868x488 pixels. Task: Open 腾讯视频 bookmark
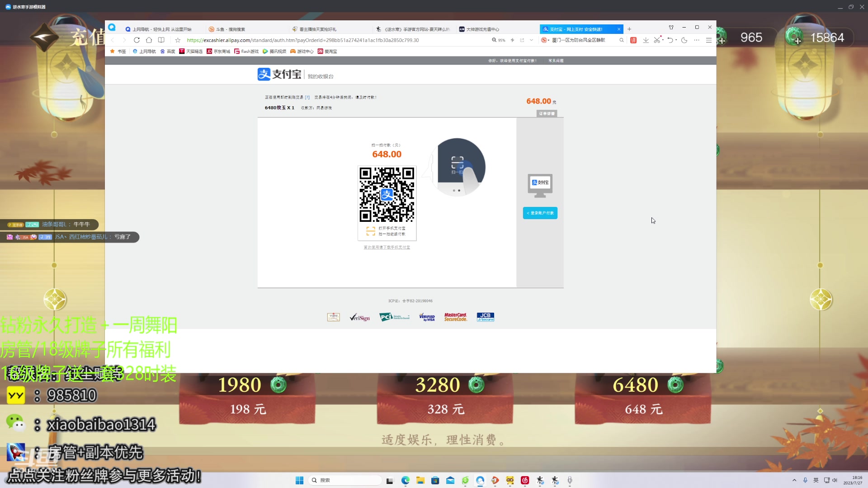pos(274,52)
